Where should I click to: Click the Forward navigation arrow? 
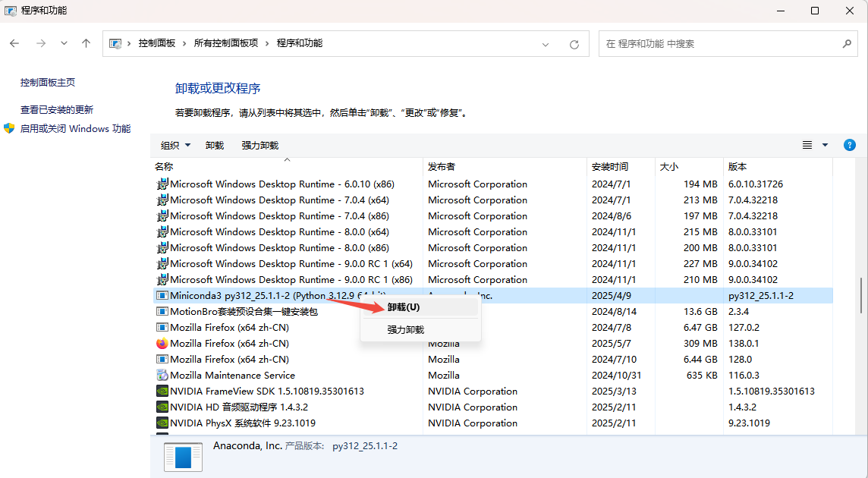tap(40, 43)
